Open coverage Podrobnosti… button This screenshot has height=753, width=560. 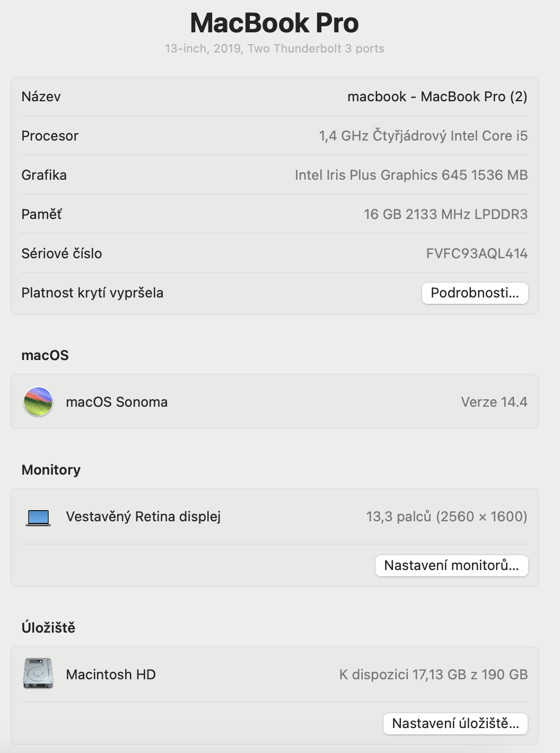click(475, 293)
